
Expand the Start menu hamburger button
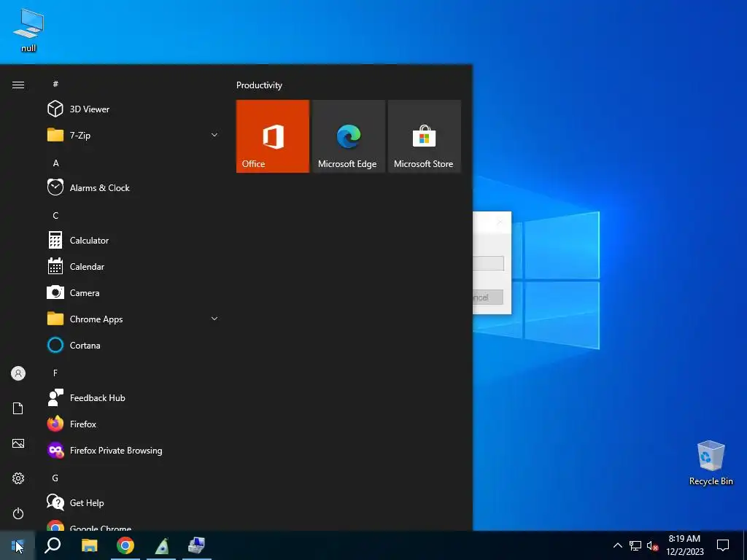(18, 85)
